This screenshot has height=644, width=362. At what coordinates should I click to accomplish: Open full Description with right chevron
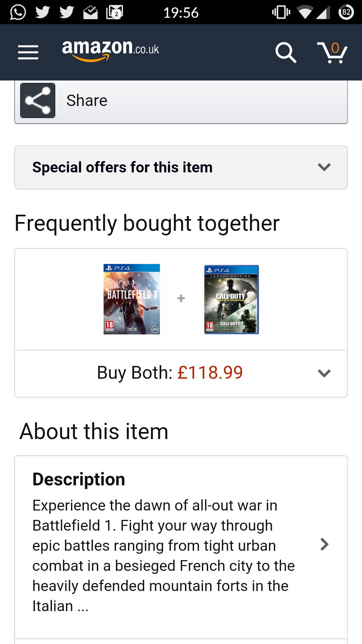(324, 544)
